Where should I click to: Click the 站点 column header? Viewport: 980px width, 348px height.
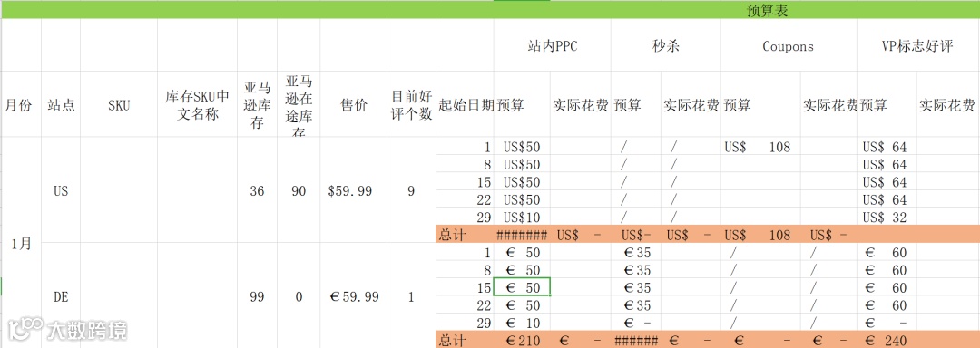tap(61, 105)
